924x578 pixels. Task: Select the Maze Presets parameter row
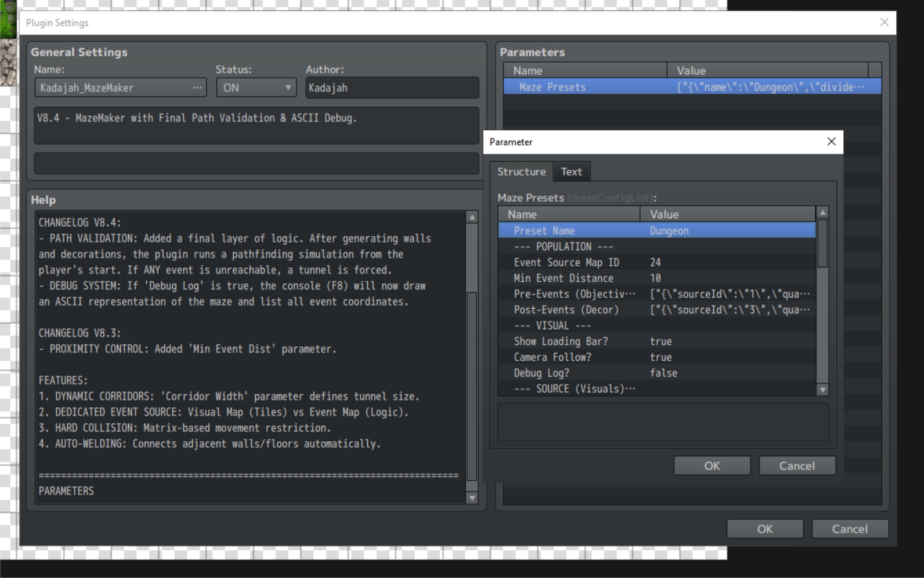(692, 87)
